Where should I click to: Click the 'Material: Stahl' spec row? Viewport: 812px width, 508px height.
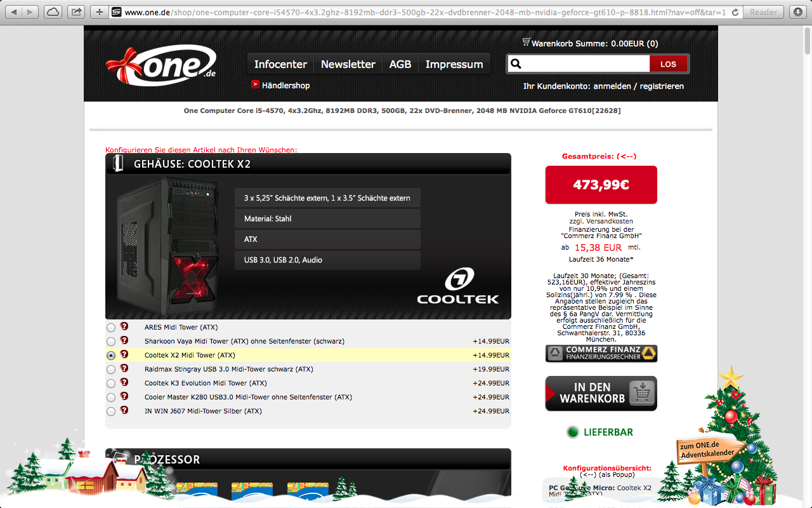point(327,218)
